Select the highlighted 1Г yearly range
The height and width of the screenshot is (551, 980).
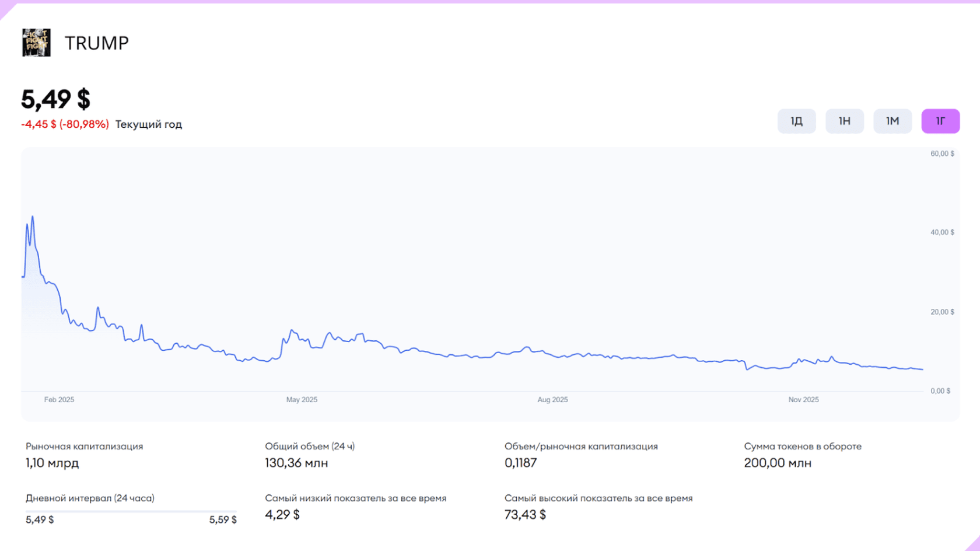point(940,121)
